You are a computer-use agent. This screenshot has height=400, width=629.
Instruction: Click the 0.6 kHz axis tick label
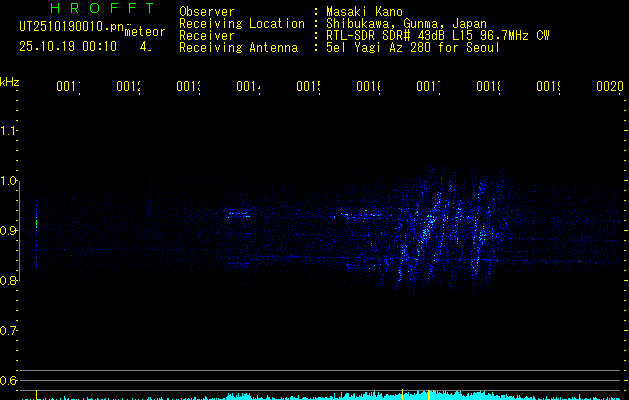click(8, 380)
